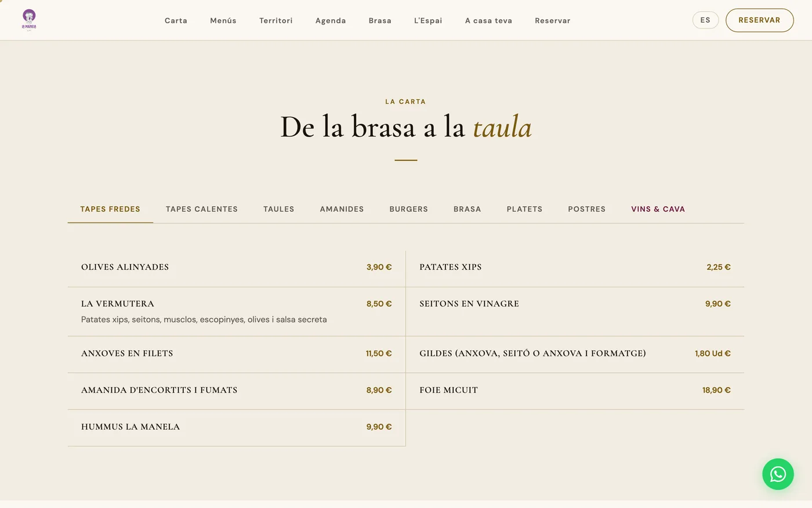
Task: Open the Agenda nav link
Action: tap(331, 20)
